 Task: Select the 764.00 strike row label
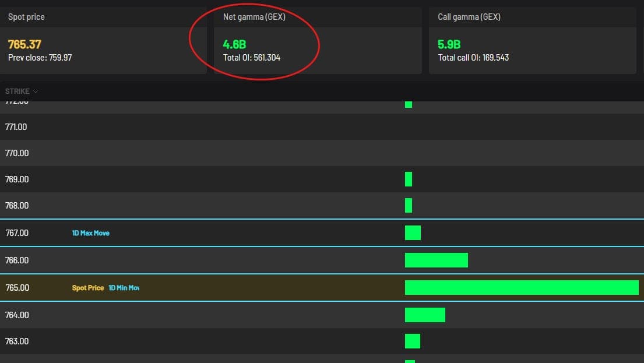click(17, 315)
